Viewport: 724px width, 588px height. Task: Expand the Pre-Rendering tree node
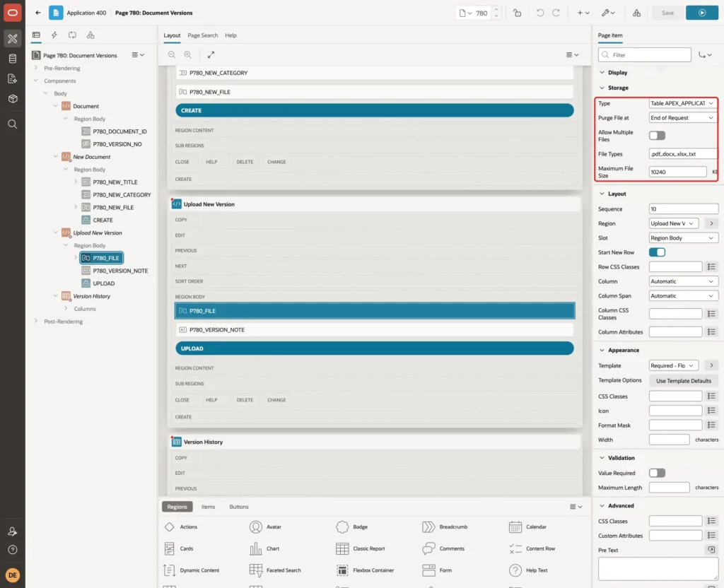[x=36, y=68]
